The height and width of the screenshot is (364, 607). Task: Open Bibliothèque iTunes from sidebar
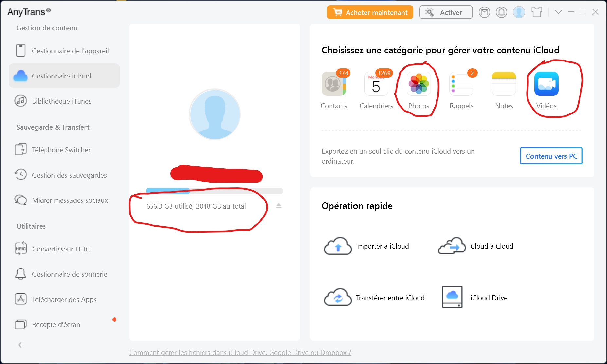[64, 101]
